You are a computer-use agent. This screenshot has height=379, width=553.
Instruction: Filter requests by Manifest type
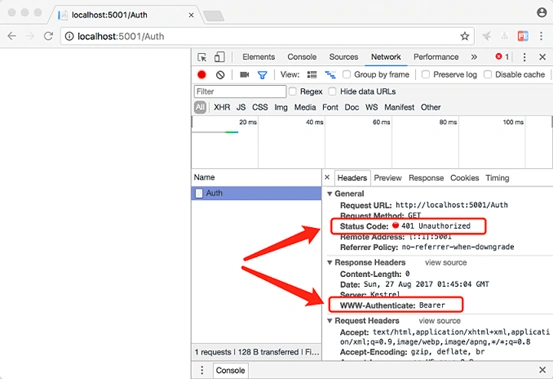[x=399, y=107]
